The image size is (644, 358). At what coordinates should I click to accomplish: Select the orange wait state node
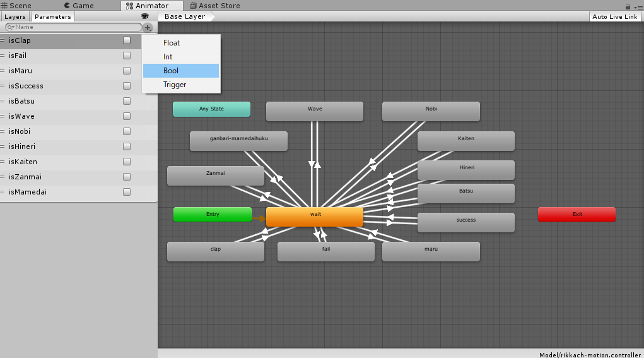coord(315,216)
